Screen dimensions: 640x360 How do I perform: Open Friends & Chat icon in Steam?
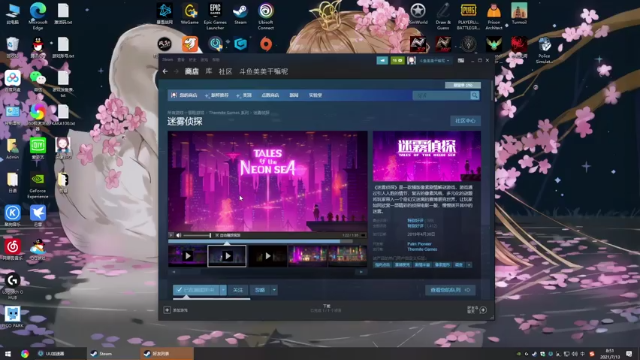[x=483, y=310]
